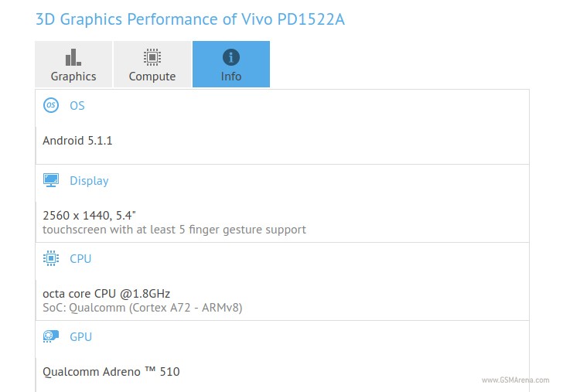Click the 2560 x 1440 resolution text
Screen dimensions: 563x392
click(x=91, y=215)
